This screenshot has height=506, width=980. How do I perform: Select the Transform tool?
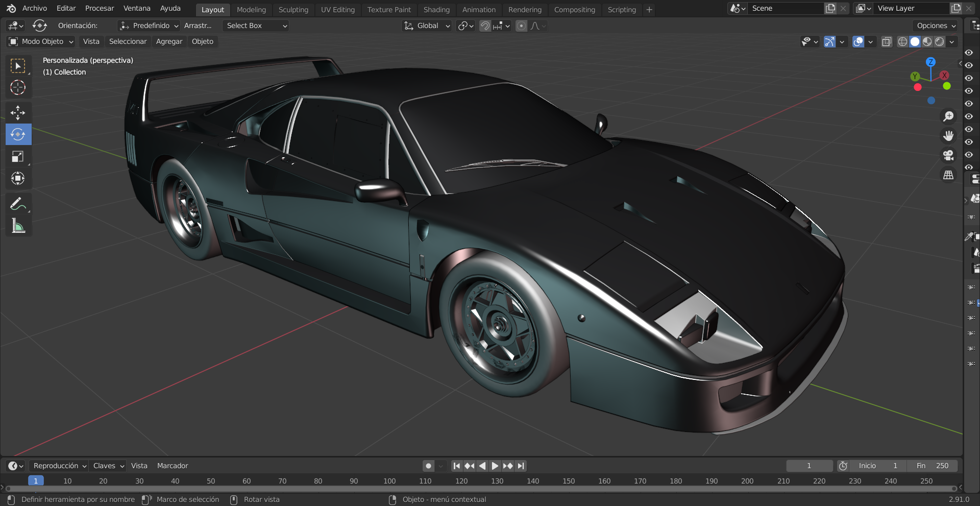[x=18, y=178]
